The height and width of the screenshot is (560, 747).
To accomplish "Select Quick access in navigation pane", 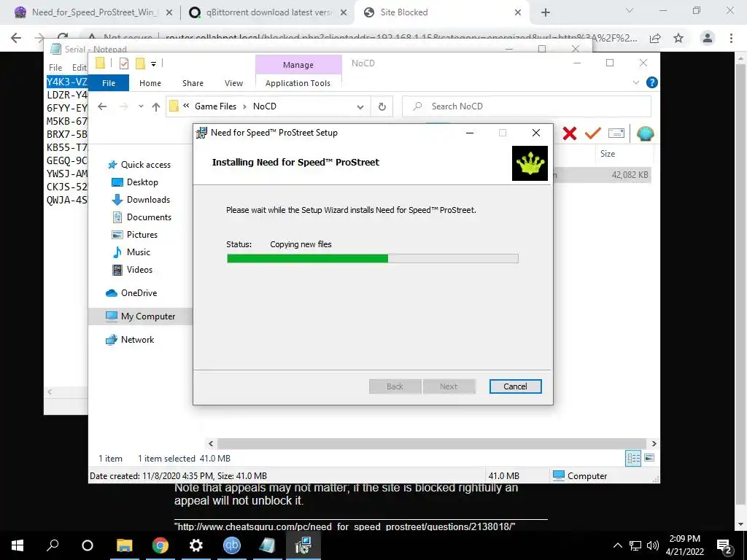I will click(x=145, y=165).
